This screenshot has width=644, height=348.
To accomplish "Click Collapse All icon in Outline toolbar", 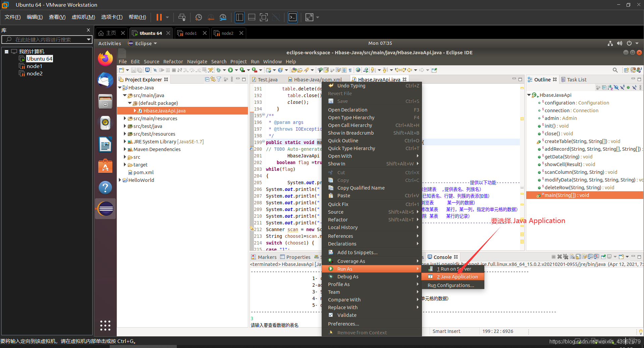I will (604, 87).
